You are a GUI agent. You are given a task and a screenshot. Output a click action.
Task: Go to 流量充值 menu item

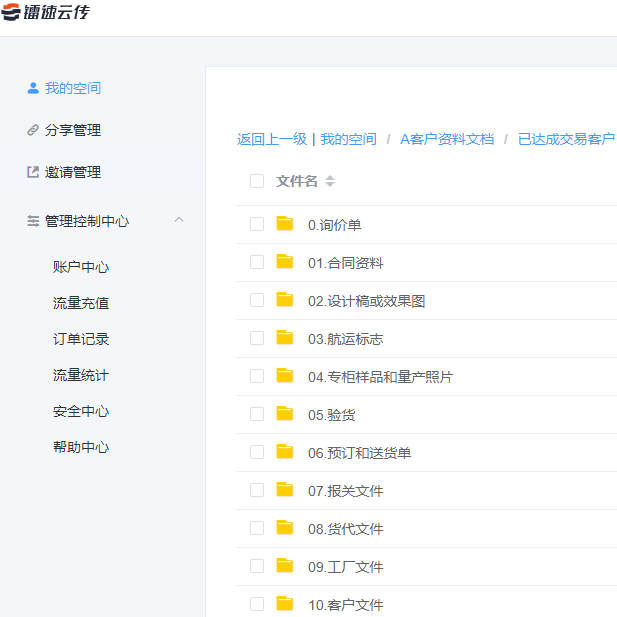tap(81, 303)
